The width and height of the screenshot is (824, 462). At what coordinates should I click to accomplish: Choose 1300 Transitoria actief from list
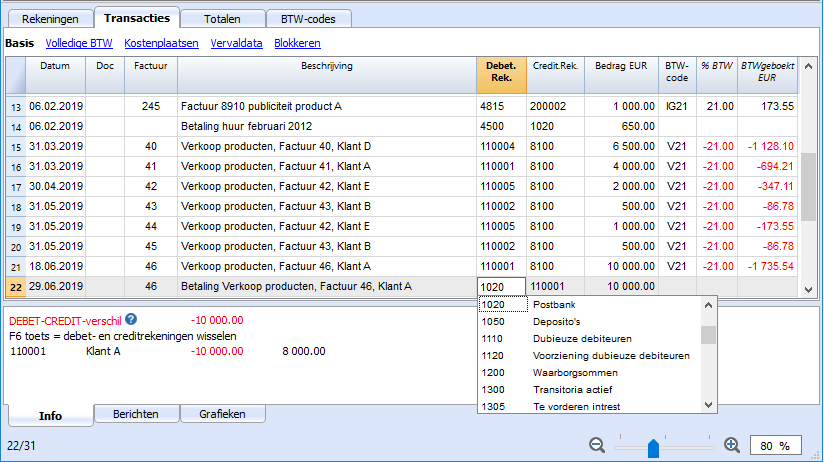click(589, 389)
